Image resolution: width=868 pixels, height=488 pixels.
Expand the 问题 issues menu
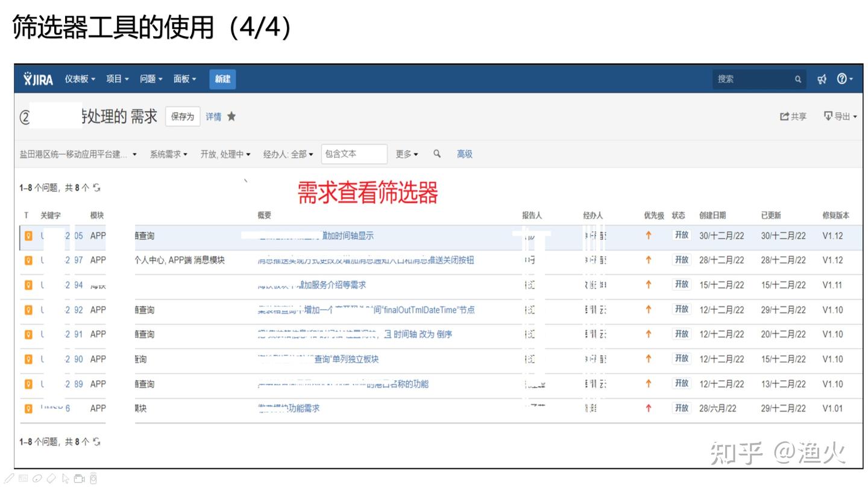pos(151,79)
